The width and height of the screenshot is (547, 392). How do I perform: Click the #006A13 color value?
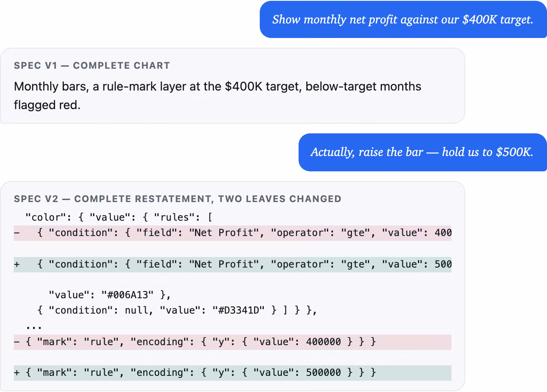pos(127,295)
